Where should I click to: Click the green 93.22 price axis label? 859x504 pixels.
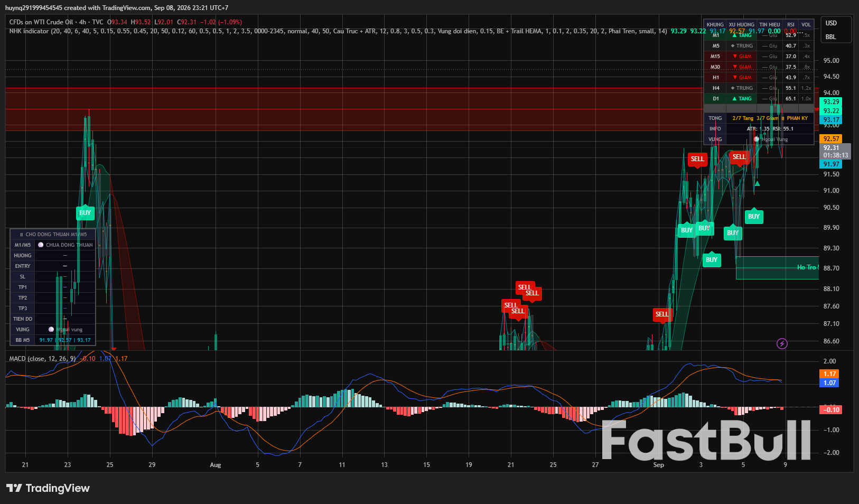831,111
